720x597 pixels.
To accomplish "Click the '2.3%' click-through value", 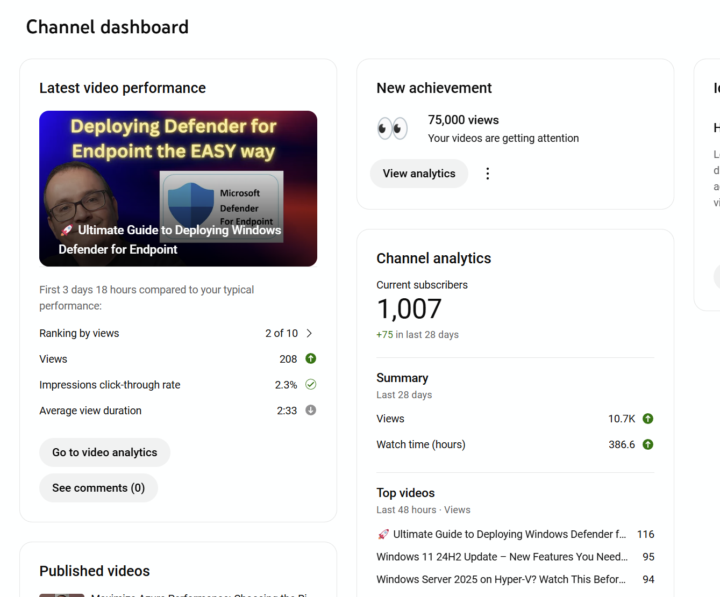I will pos(286,385).
